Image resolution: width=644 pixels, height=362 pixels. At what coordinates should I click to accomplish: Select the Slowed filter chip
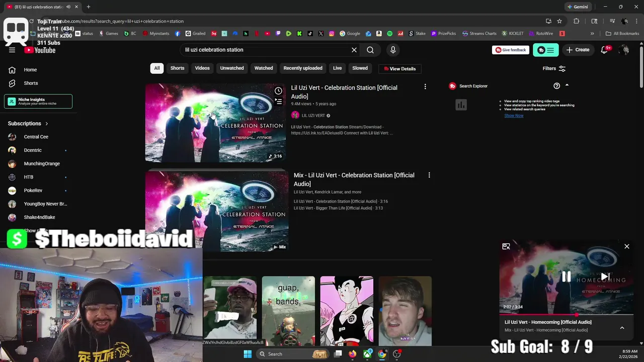(x=360, y=68)
